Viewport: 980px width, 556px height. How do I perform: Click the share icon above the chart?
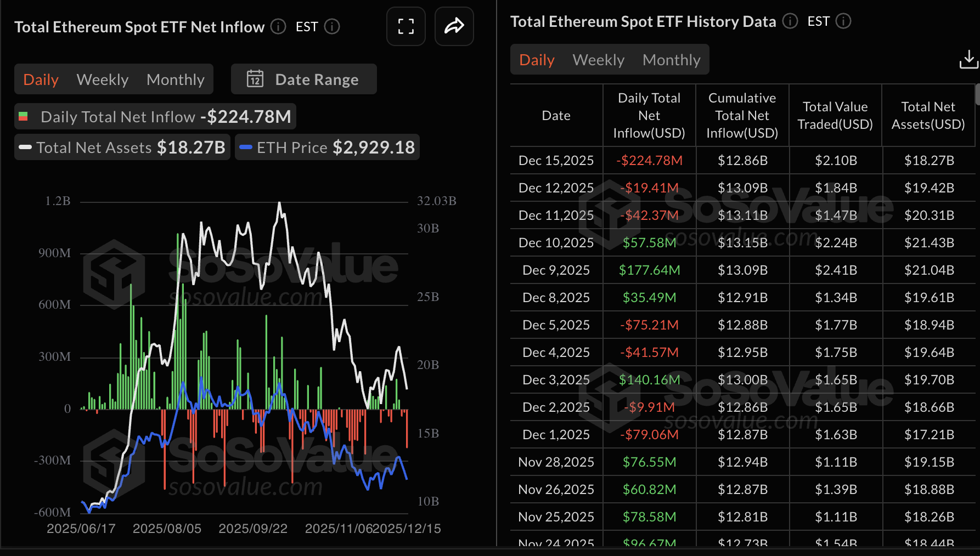(x=454, y=26)
